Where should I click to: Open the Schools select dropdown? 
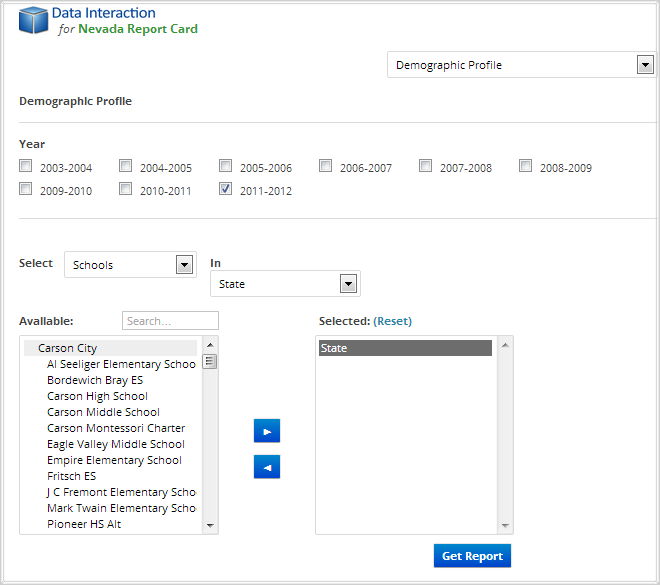(130, 265)
